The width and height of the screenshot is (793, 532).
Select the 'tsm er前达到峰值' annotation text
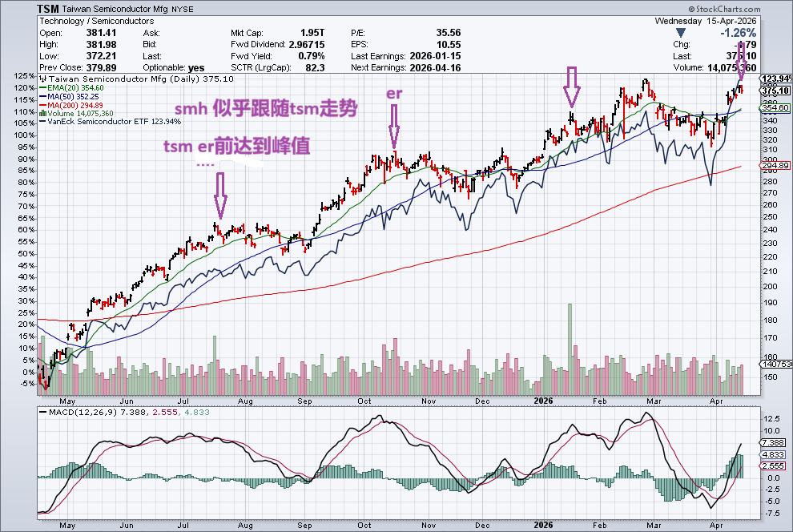point(236,147)
